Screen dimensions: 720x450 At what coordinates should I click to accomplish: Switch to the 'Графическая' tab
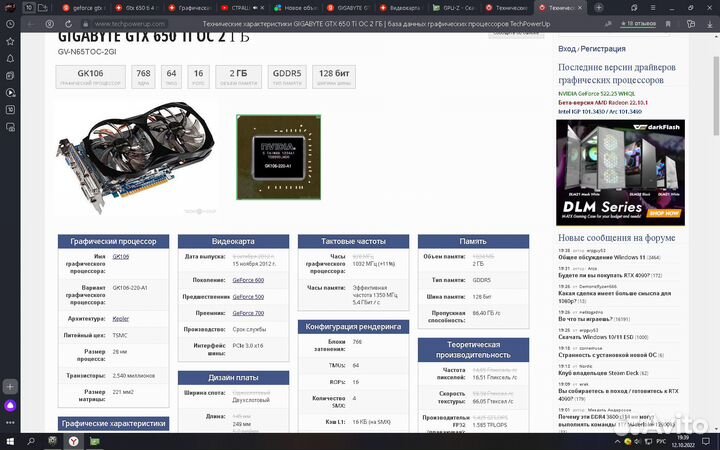190,8
